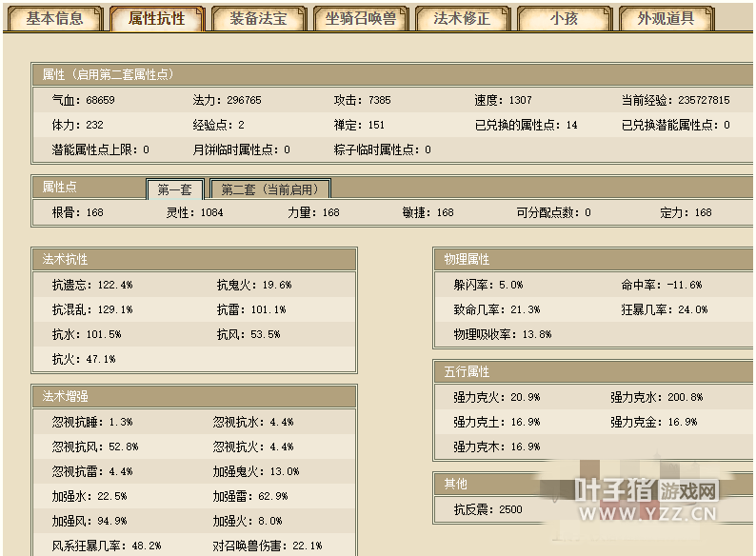Viewport: 756px width, 556px height.
Task: Switch to the 属性抗性 tab
Action: pyautogui.click(x=156, y=18)
